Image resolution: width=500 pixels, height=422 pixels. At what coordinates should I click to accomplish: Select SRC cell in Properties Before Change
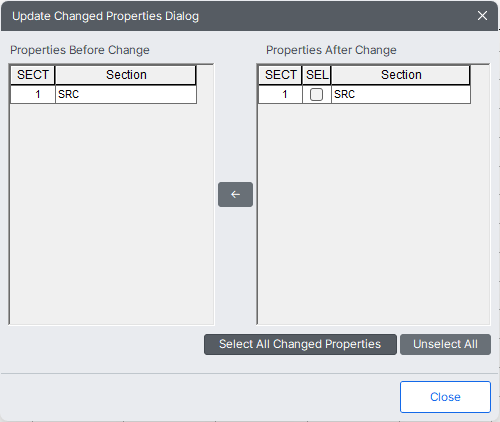126,94
